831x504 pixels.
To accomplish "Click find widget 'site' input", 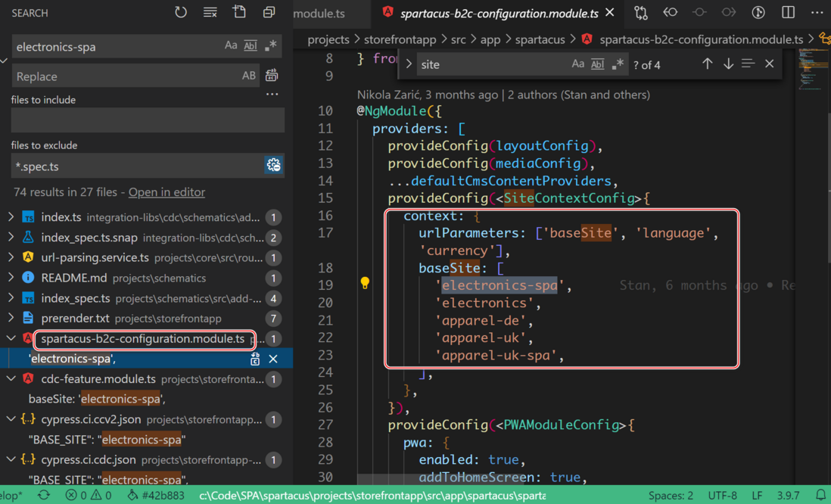I will 493,64.
